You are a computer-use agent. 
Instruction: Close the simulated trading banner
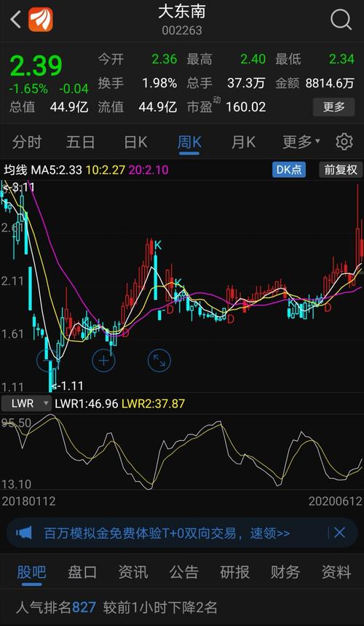[x=339, y=532]
